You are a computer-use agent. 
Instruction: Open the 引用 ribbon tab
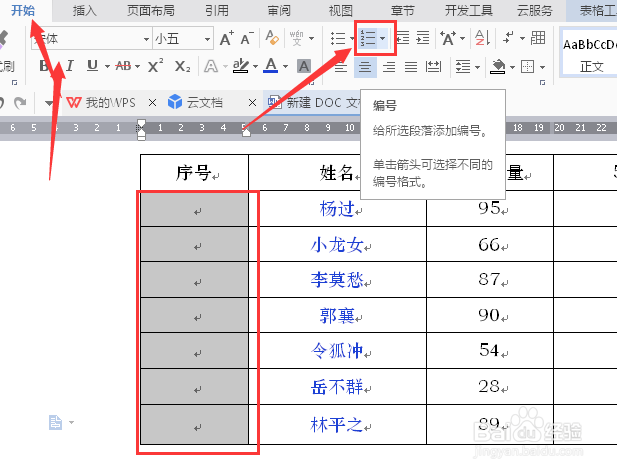[217, 11]
